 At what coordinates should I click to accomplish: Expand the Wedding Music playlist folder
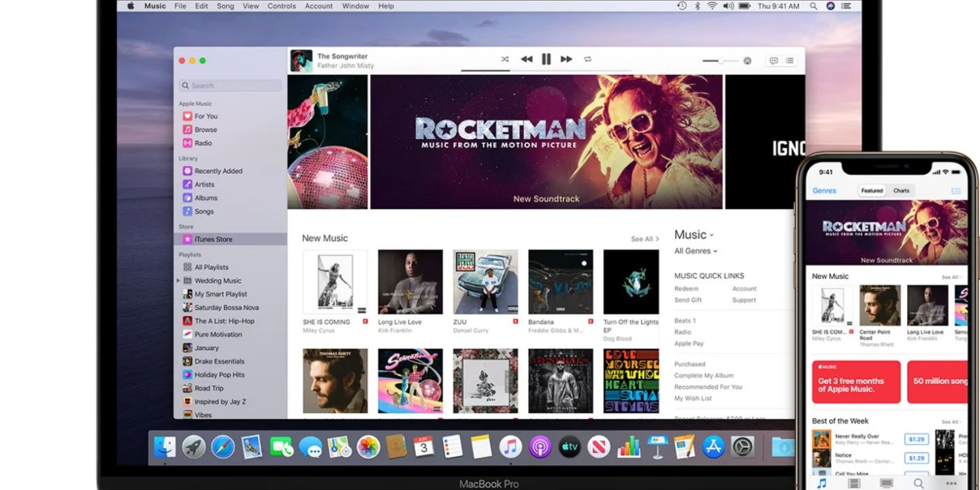(x=178, y=280)
